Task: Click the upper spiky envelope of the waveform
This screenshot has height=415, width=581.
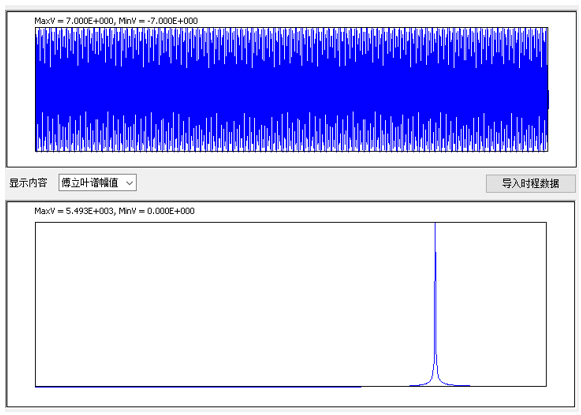Action: click(292, 46)
